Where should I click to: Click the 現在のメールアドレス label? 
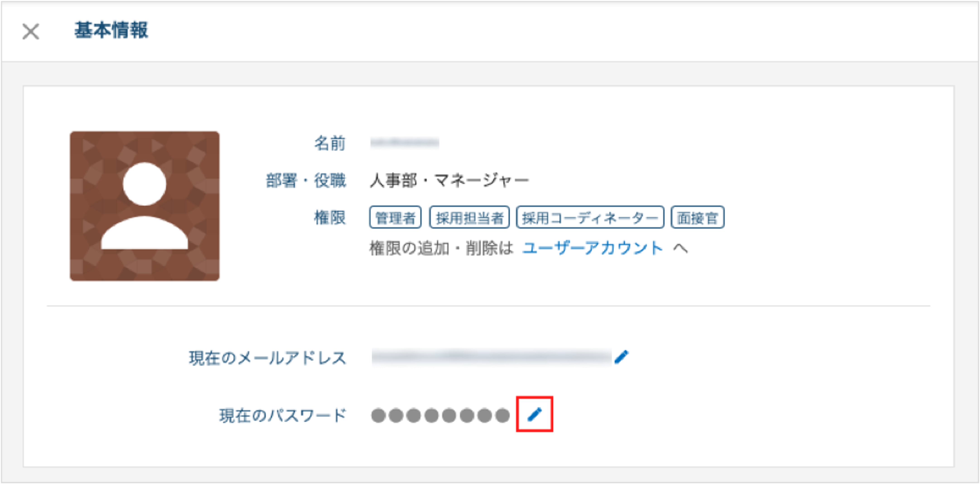(x=268, y=358)
